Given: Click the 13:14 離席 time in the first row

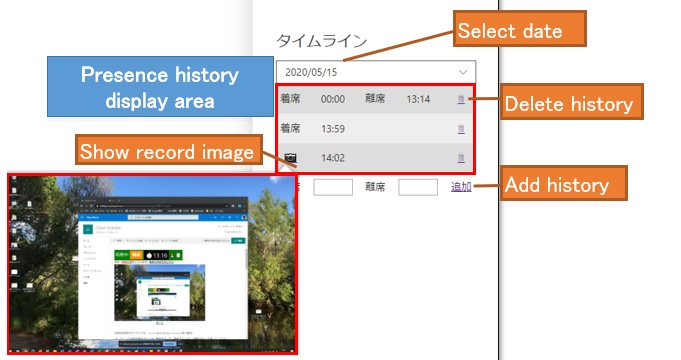Looking at the screenshot, I should pyautogui.click(x=418, y=99).
